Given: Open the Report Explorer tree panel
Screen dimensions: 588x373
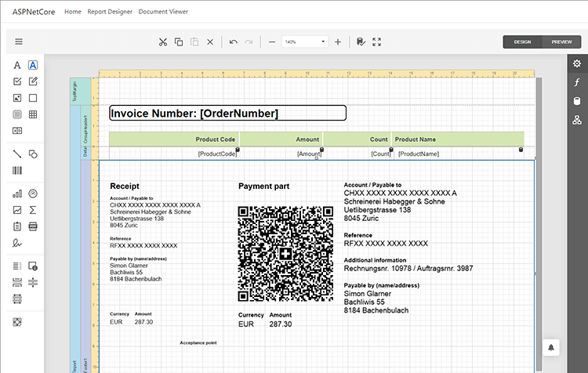Looking at the screenshot, I should click(577, 119).
